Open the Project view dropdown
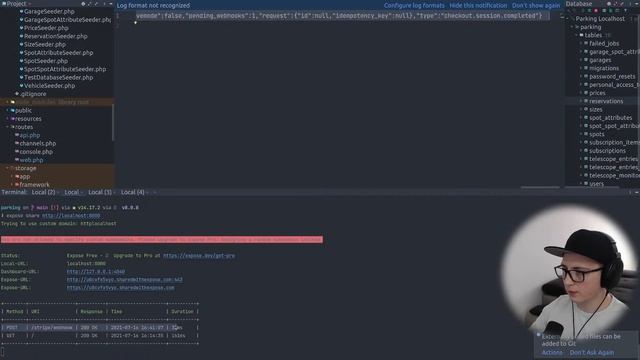 [30, 4]
